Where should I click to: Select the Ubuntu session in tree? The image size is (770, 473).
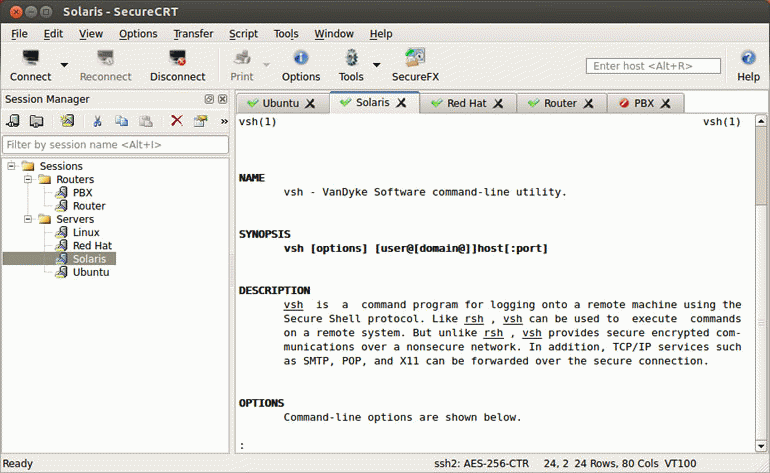coord(91,272)
